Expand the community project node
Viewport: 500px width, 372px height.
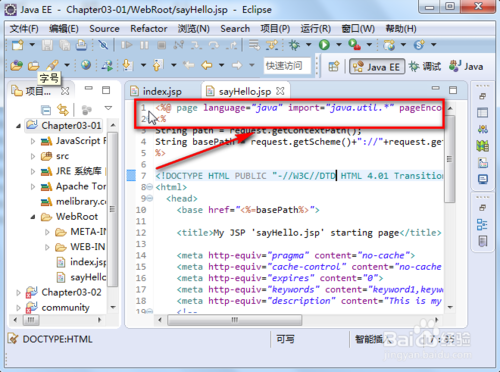point(18,308)
